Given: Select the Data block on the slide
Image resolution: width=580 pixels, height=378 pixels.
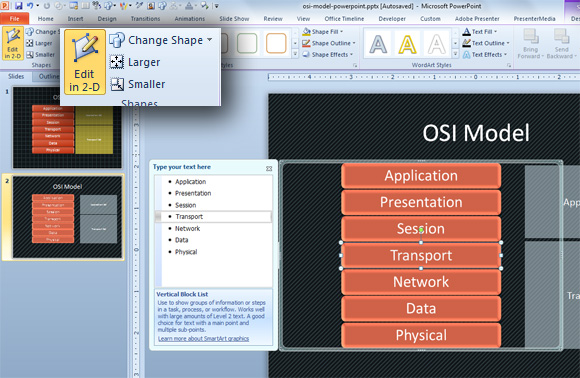Looking at the screenshot, I should pyautogui.click(x=421, y=308).
